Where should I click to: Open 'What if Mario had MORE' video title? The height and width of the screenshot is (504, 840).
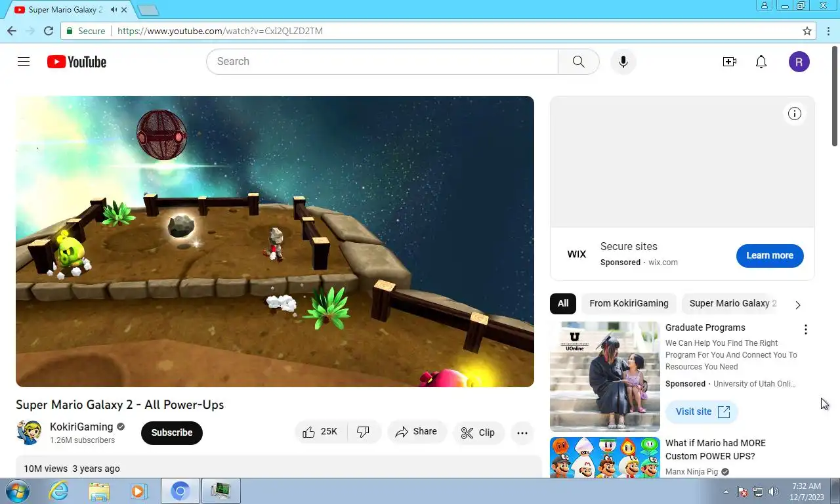(715, 450)
